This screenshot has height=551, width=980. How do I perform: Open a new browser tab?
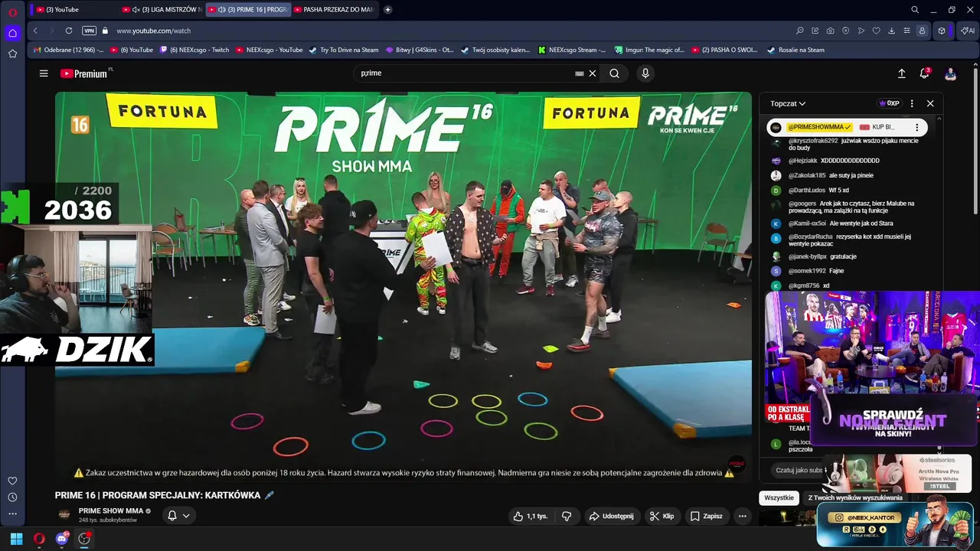(387, 9)
